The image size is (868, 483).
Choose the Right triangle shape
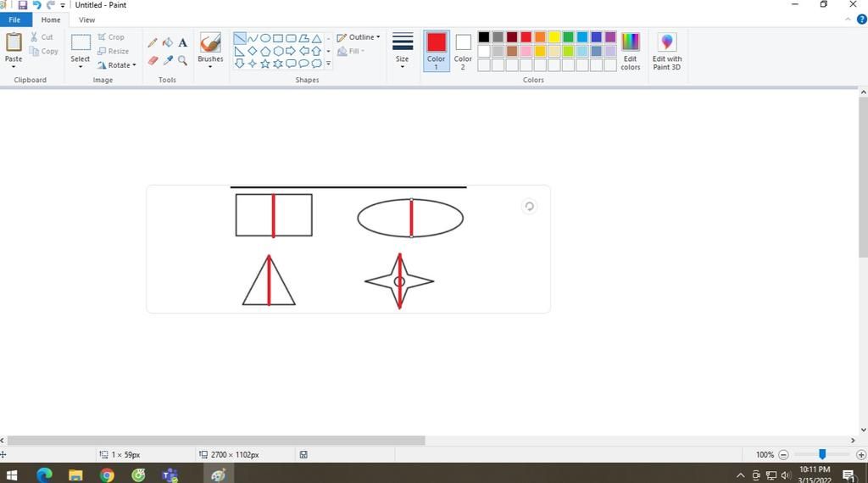240,51
